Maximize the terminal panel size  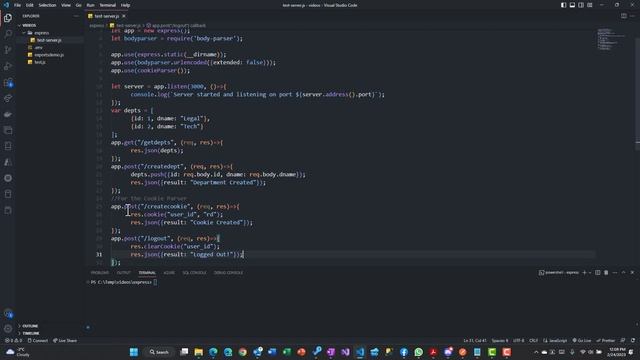tap(623, 273)
